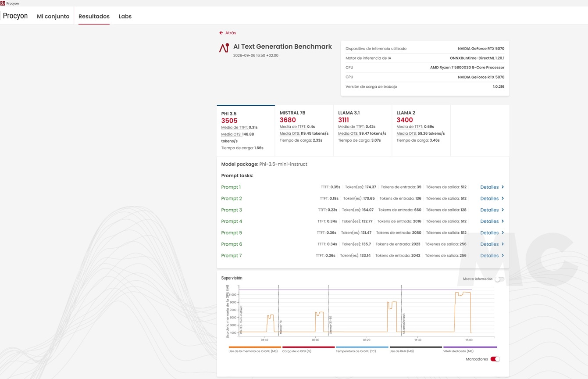Click the Prompt 6 task name
Viewport: 588px width, 379px height.
tap(232, 244)
